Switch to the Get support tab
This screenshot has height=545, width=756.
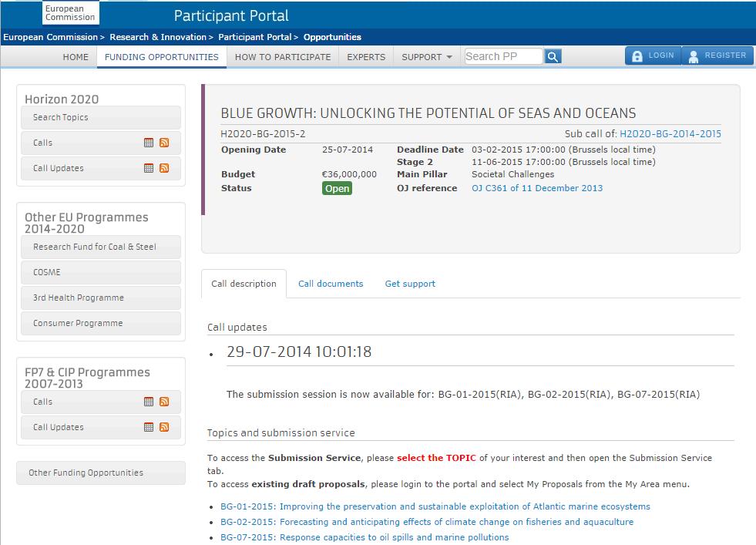[x=410, y=284]
